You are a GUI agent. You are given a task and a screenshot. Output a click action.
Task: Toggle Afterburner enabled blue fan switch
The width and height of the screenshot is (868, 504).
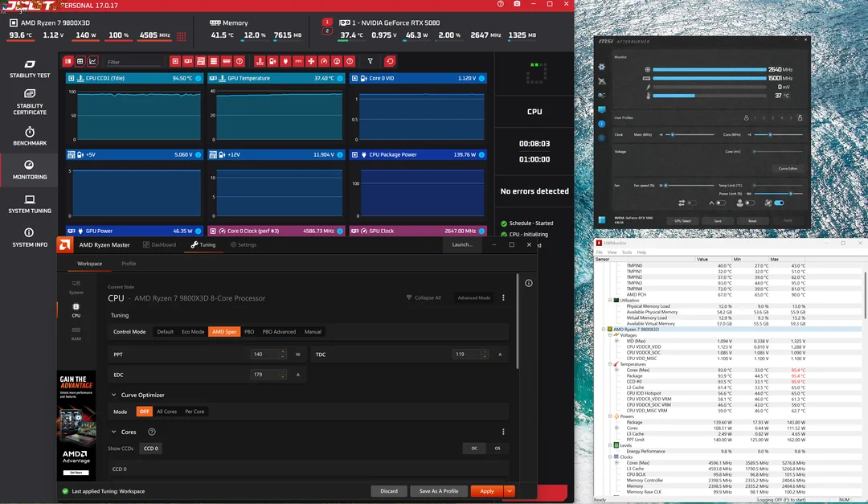(779, 203)
